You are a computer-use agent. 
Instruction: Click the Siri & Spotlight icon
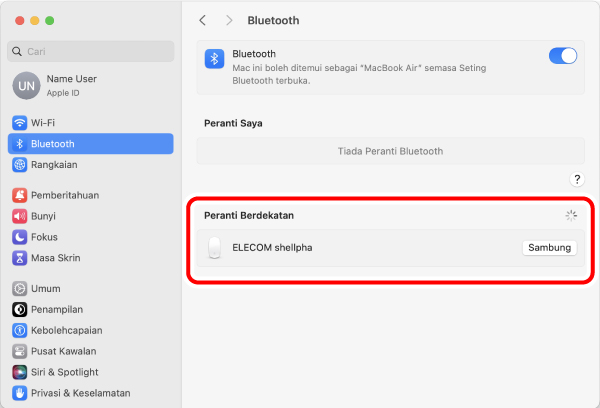(20, 372)
